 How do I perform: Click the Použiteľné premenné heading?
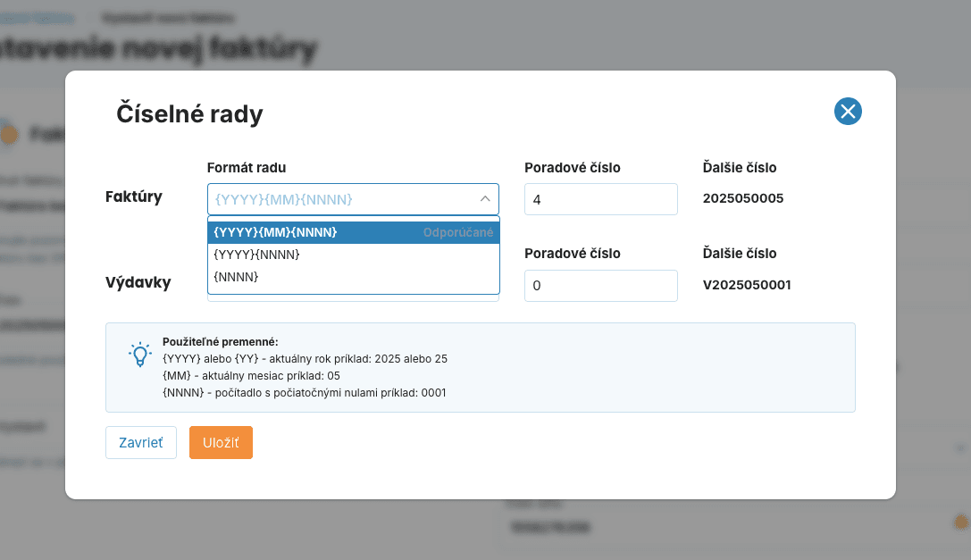(221, 341)
